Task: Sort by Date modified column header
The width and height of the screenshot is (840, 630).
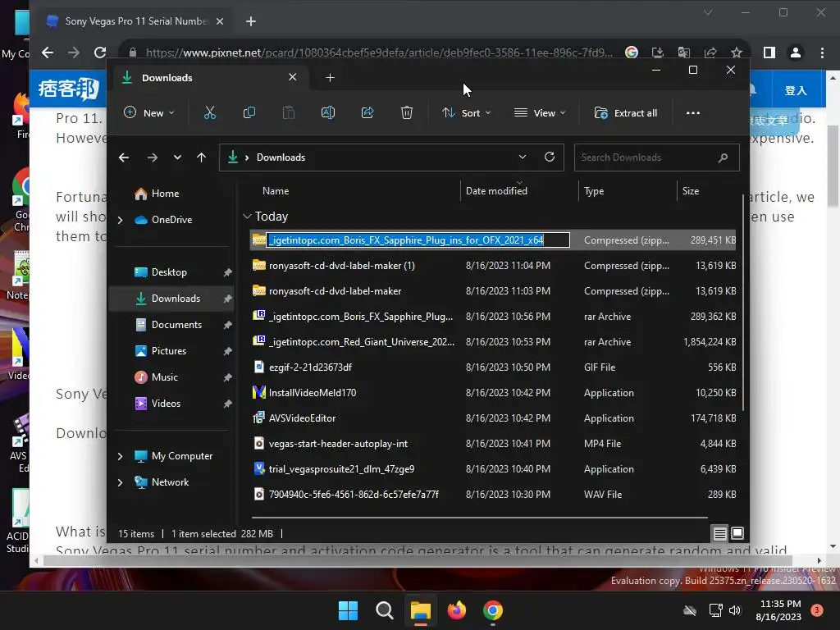Action: coord(496,190)
